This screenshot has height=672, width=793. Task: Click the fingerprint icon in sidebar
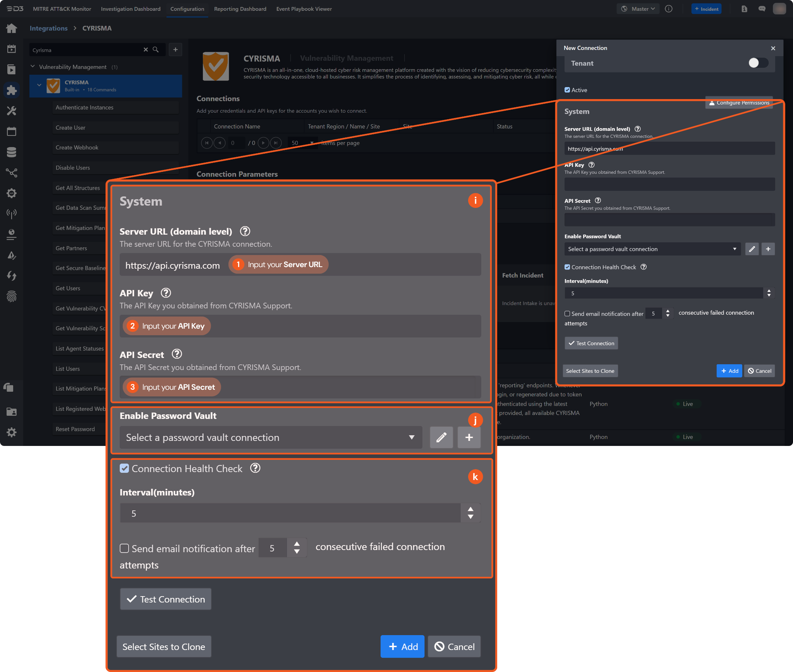[x=12, y=297]
